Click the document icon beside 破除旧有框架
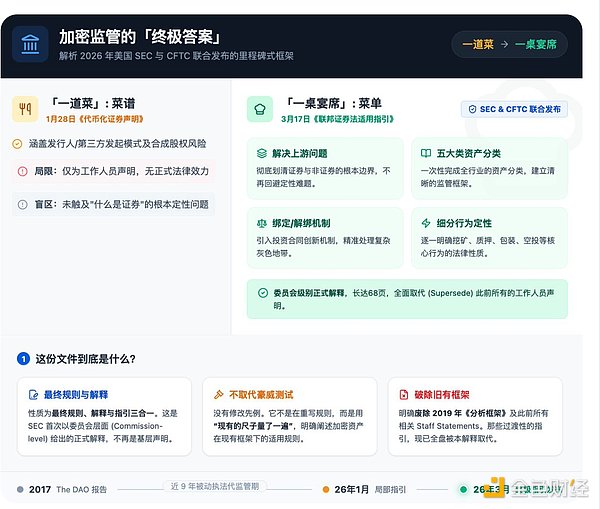This screenshot has height=509, width=600. (x=404, y=395)
